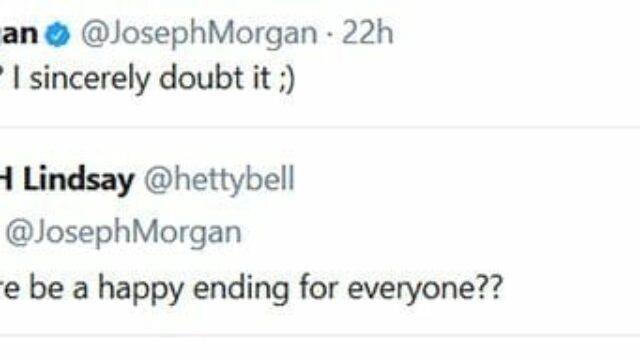Open the 22h tweet timestamp

(367, 33)
